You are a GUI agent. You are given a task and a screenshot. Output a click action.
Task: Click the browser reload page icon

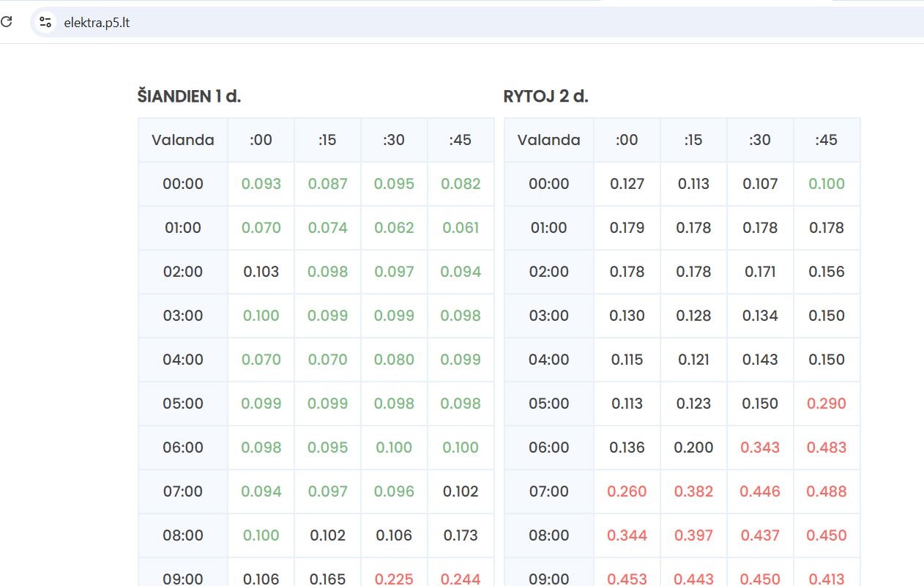pos(7,22)
